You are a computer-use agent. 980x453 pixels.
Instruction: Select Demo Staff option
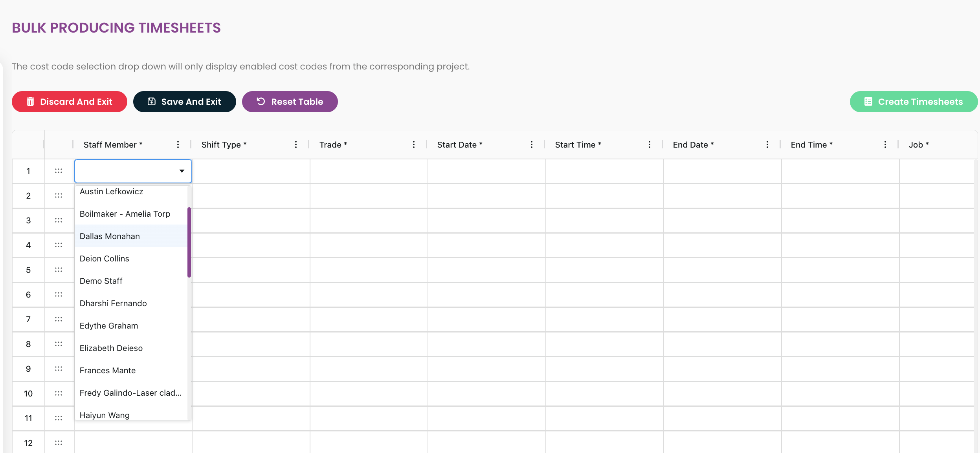click(x=131, y=281)
